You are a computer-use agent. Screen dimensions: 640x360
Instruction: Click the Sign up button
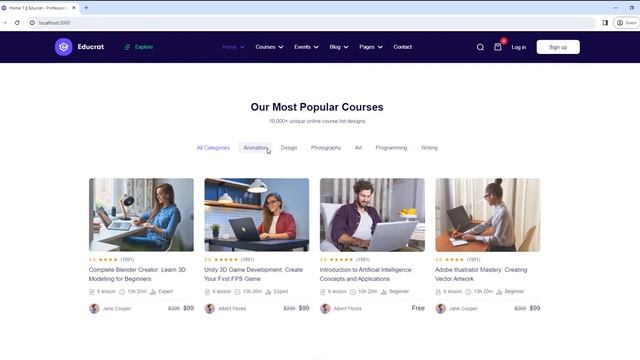558,47
